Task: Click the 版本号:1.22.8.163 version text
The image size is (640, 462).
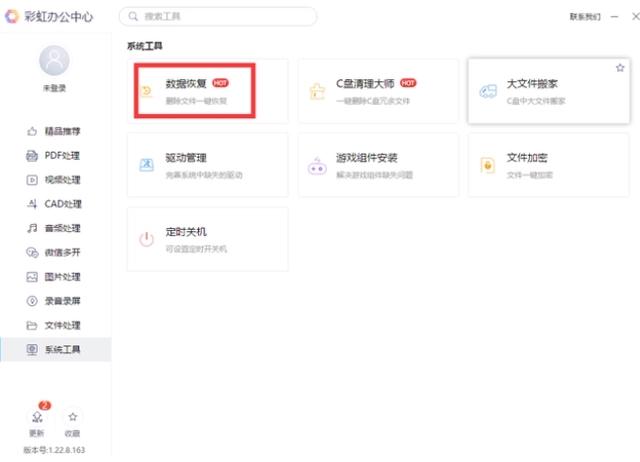Action: tap(54, 450)
